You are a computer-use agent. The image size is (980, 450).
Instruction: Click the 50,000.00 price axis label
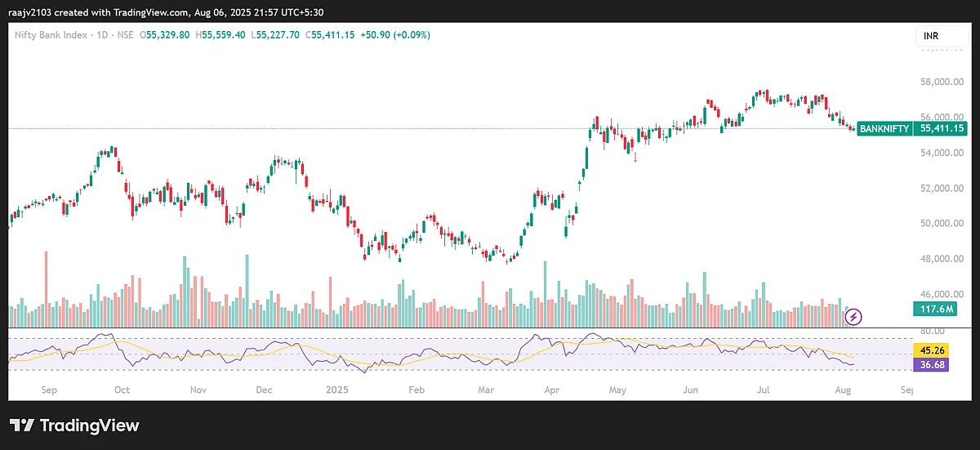(x=942, y=223)
